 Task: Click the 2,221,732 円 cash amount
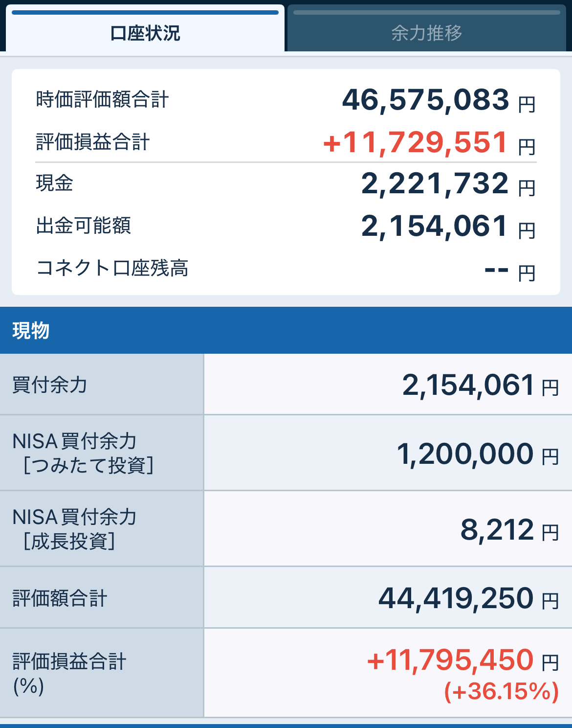pyautogui.click(x=448, y=184)
